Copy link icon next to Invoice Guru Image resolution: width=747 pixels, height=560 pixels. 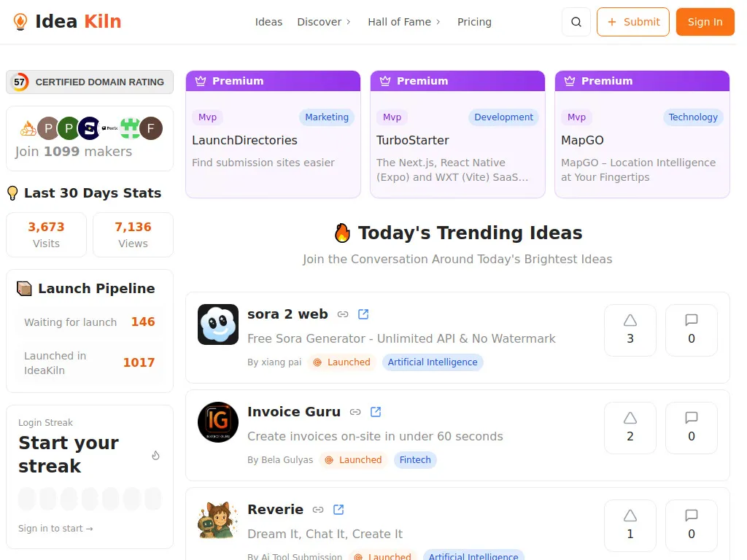tap(355, 412)
